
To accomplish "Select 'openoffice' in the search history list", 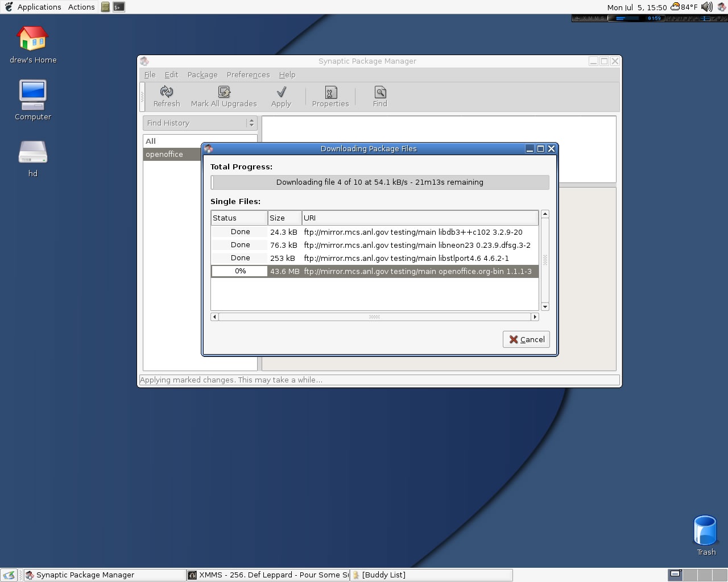I will coord(173,154).
